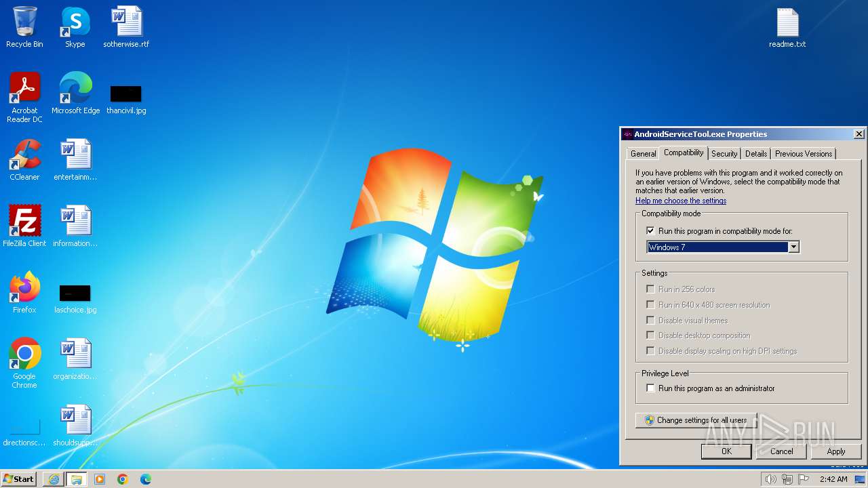This screenshot has height=488, width=868.
Task: Select the Skype desktop shortcut
Action: tap(75, 27)
